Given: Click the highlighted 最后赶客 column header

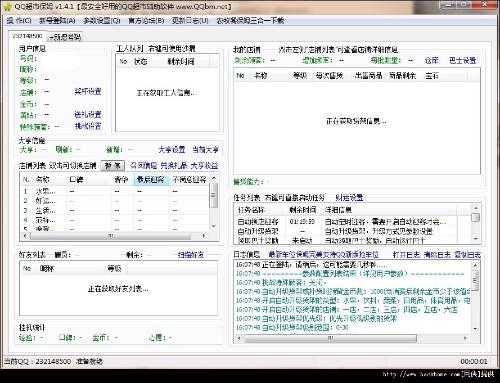Looking at the screenshot, I should (151, 180).
